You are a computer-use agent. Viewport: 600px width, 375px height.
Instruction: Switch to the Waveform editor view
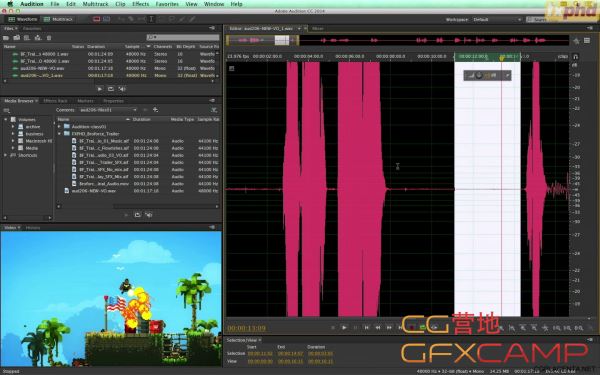click(23, 19)
